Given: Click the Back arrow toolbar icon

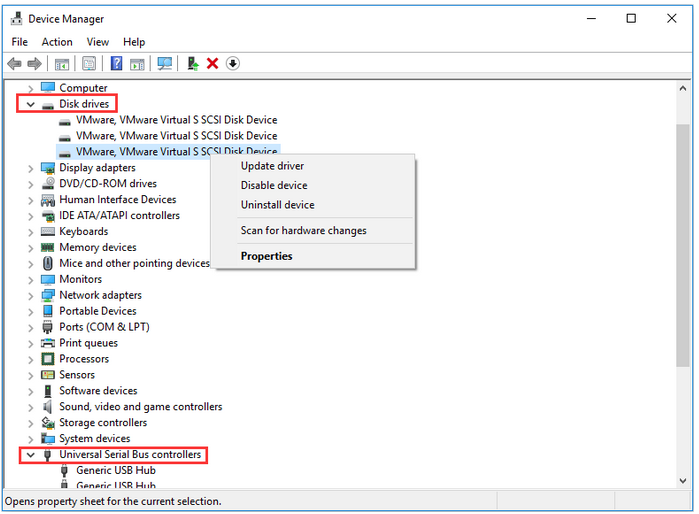Looking at the screenshot, I should pos(14,63).
